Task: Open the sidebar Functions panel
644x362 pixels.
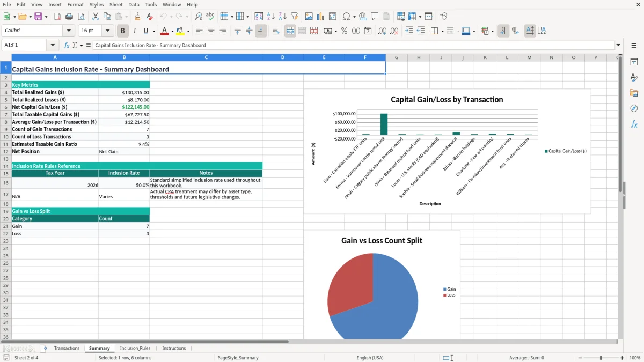Action: (634, 124)
